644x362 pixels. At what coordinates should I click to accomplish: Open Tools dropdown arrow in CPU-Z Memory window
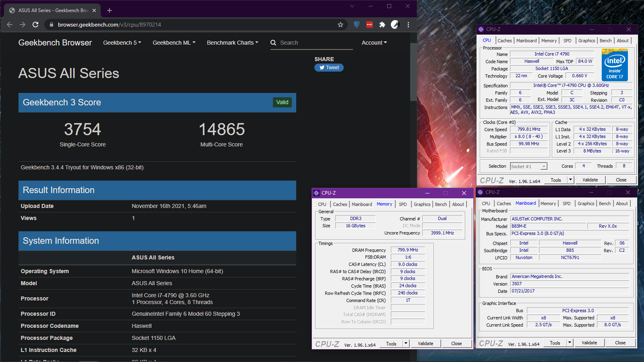click(406, 343)
